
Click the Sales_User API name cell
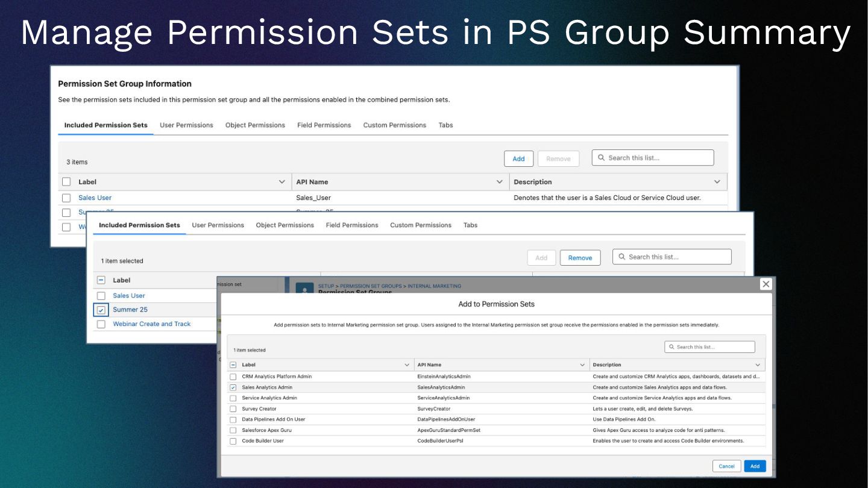[313, 198]
